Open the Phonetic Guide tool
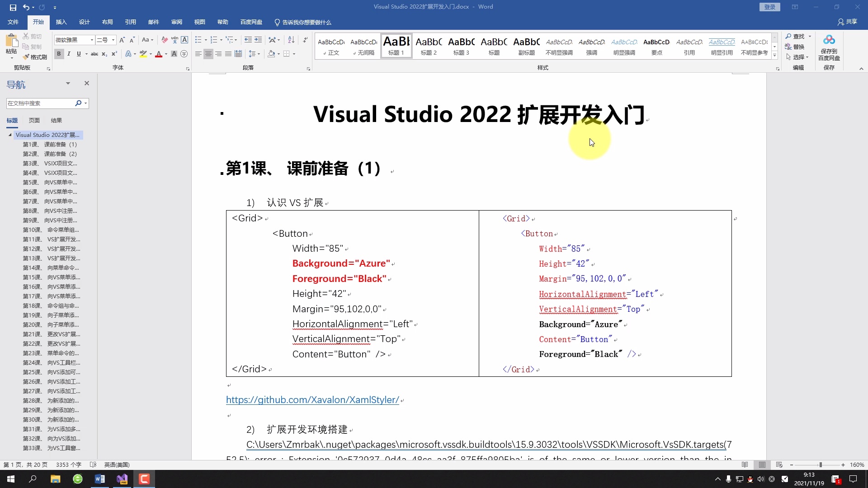868x488 pixels. point(174,39)
